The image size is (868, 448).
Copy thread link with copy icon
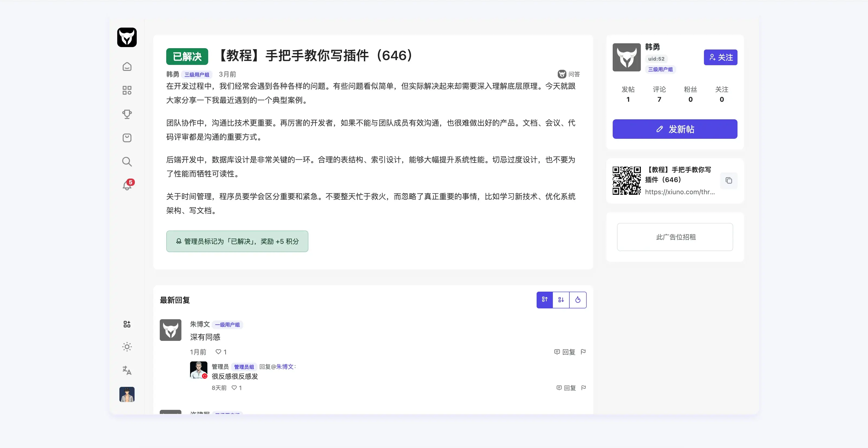point(729,180)
